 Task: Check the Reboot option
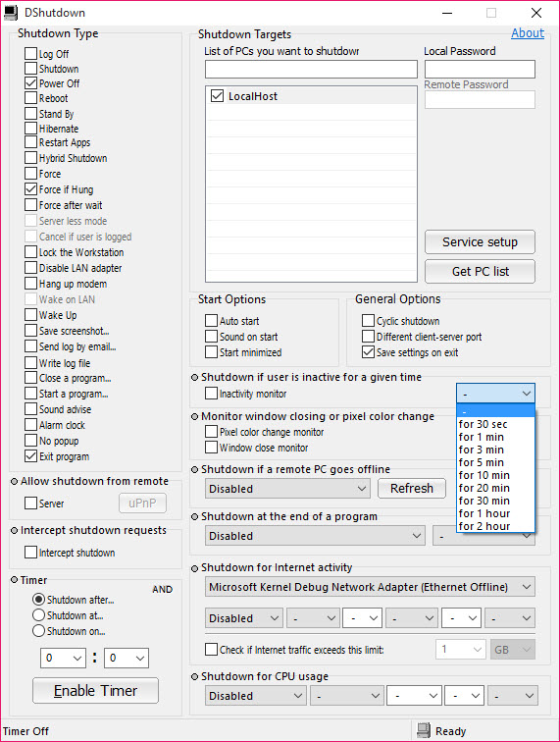point(30,98)
